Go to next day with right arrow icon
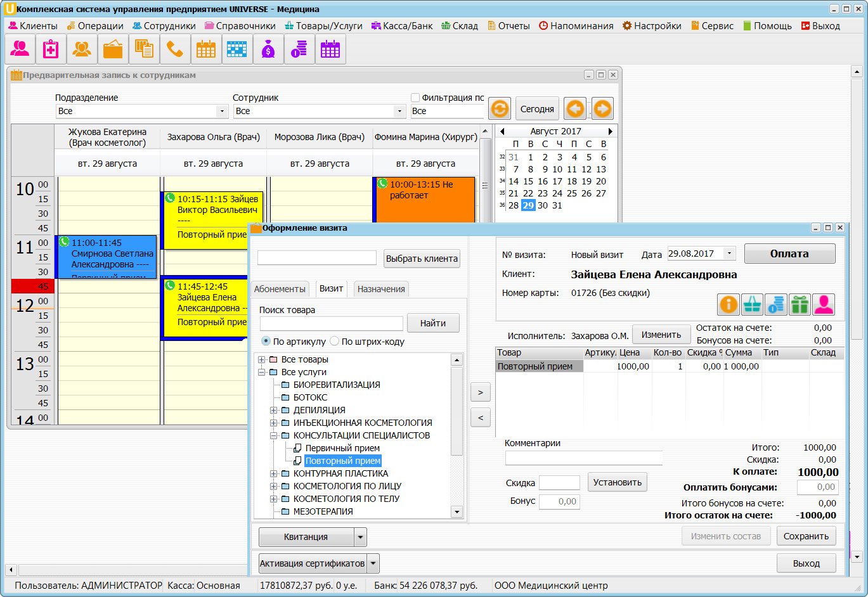Viewport: 868px width, 597px height. click(602, 109)
